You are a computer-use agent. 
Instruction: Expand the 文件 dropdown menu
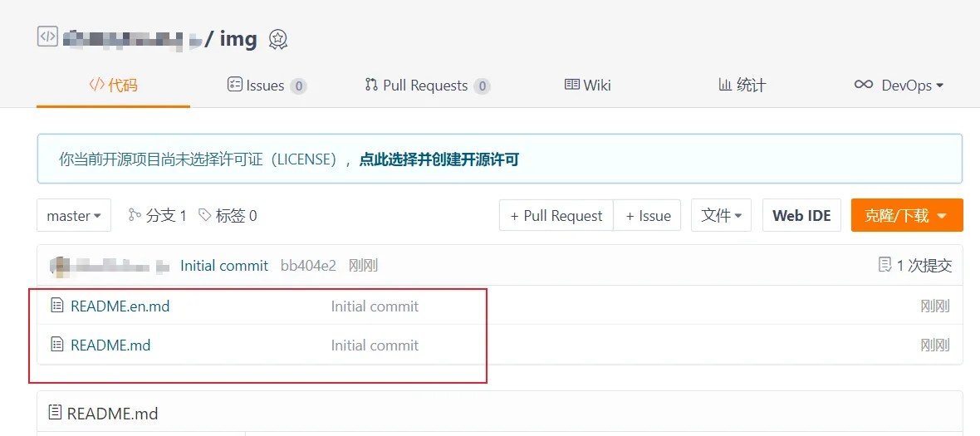(721, 216)
